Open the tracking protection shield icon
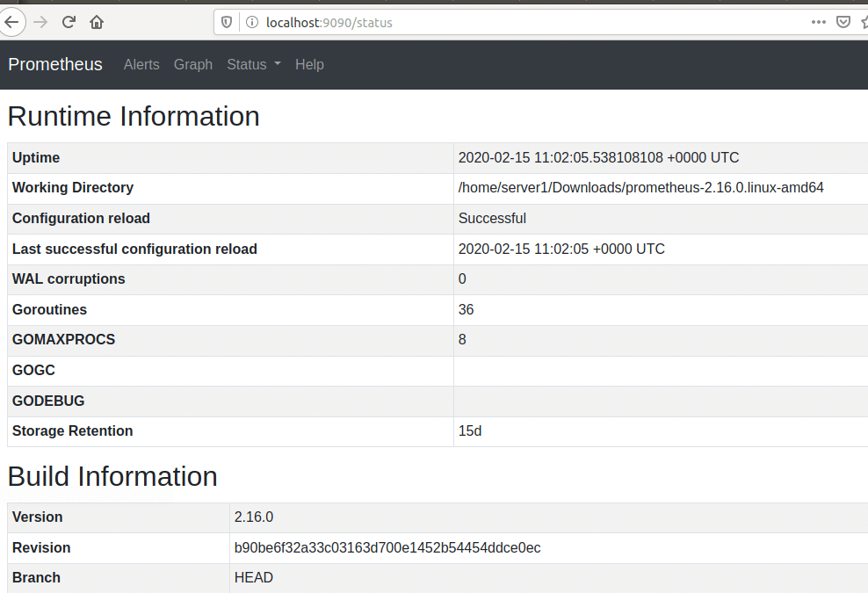This screenshot has width=868, height=593. coord(227,22)
